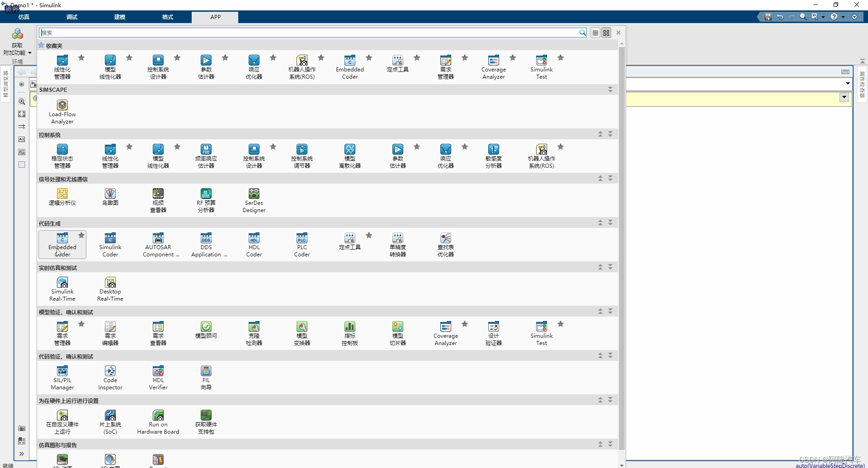
Task: Launch the Desktop Real-Time app
Action: 110,288
